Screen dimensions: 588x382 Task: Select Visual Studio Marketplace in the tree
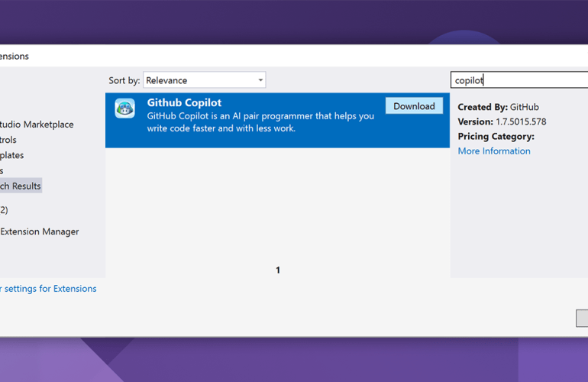[x=37, y=125]
